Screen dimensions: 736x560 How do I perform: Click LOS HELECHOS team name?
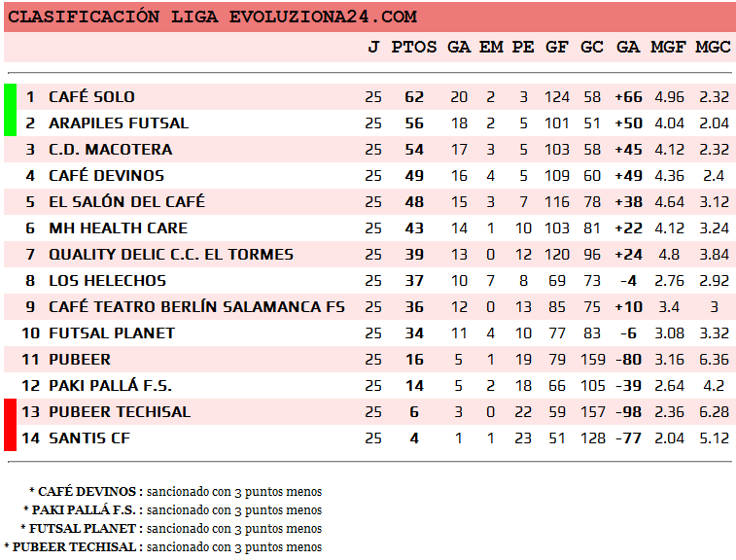[107, 281]
